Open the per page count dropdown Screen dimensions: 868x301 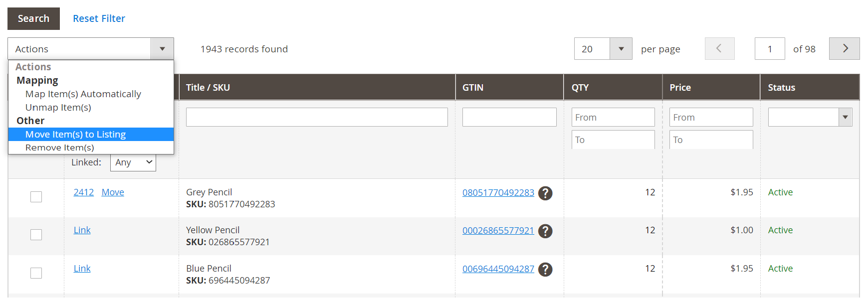tap(621, 49)
